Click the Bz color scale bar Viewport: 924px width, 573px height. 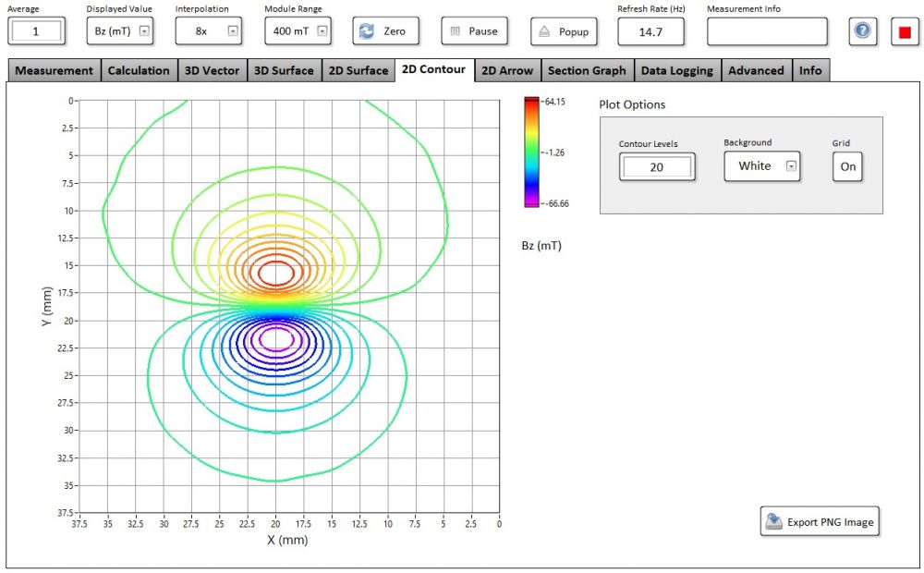click(531, 152)
